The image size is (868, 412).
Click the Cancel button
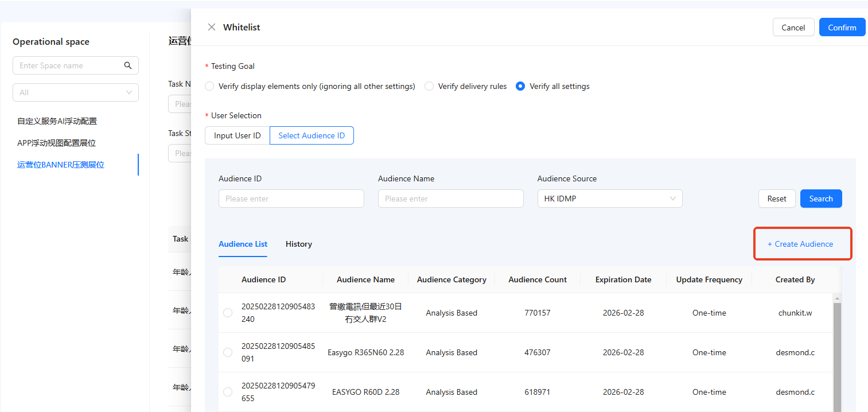coord(793,28)
